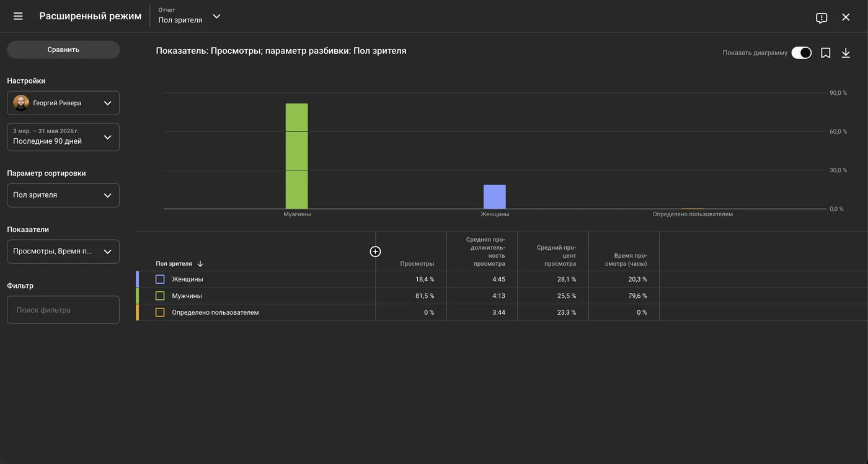Image resolution: width=868 pixels, height=464 pixels.
Task: Open Параметр сортировки Пол зрителя dropdown
Action: pyautogui.click(x=63, y=195)
